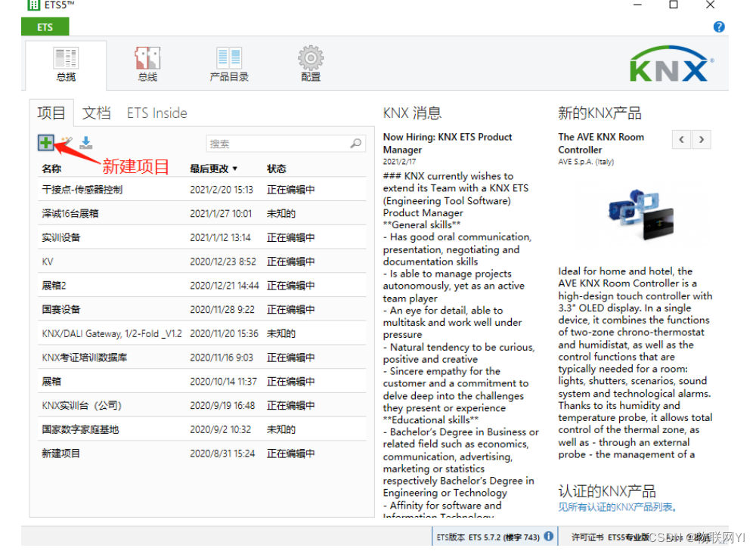
Task: Open the 总线 bus icon tab
Action: click(x=147, y=64)
